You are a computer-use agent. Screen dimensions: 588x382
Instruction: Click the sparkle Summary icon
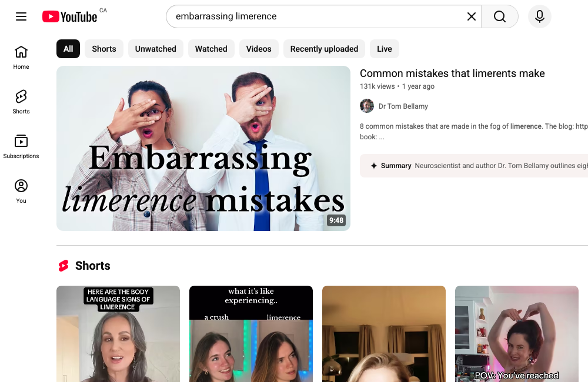[x=373, y=166]
